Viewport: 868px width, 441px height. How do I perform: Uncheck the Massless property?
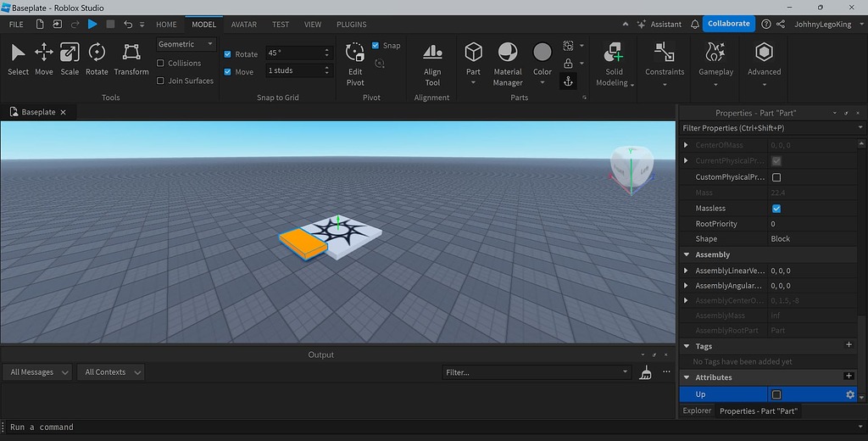(776, 209)
